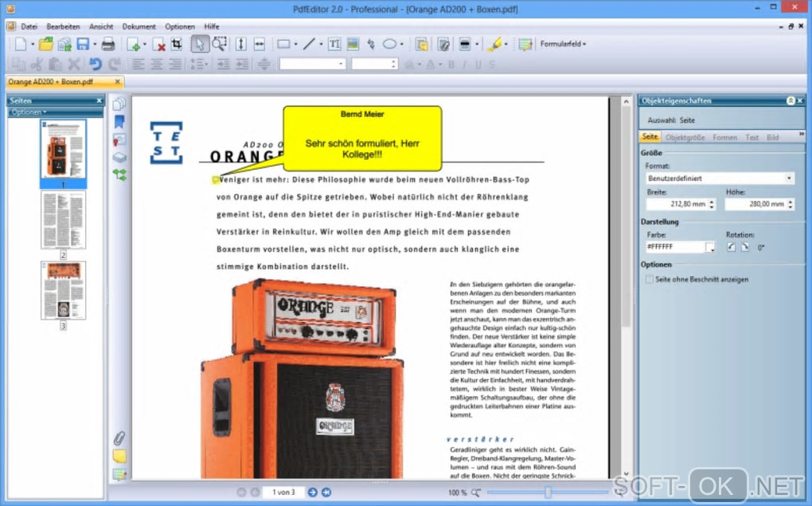Switch to the Objektgröße tab
812x506 pixels.
[x=685, y=137]
